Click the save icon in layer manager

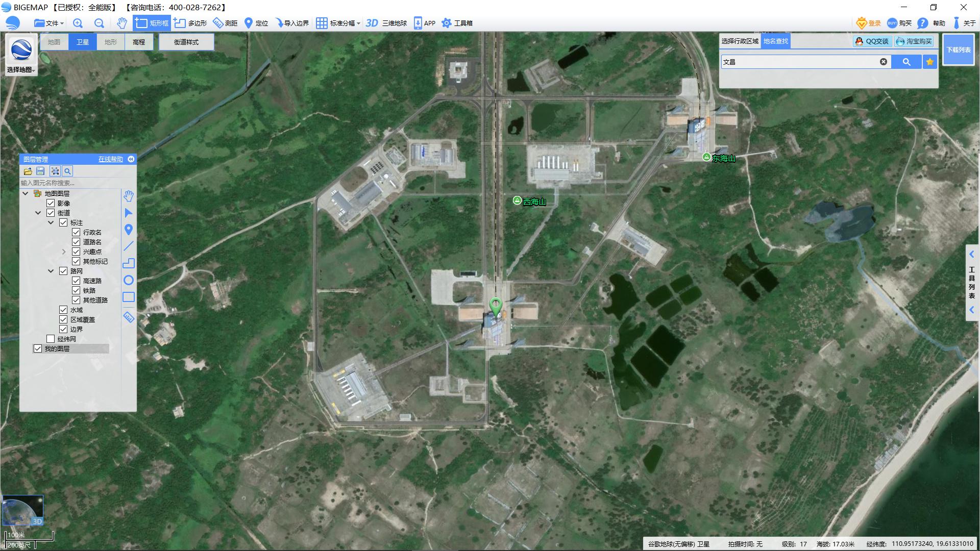click(41, 171)
